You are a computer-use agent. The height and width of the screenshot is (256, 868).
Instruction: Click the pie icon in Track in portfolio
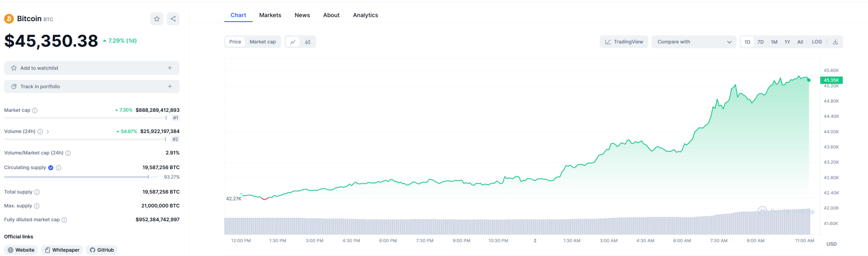point(14,86)
